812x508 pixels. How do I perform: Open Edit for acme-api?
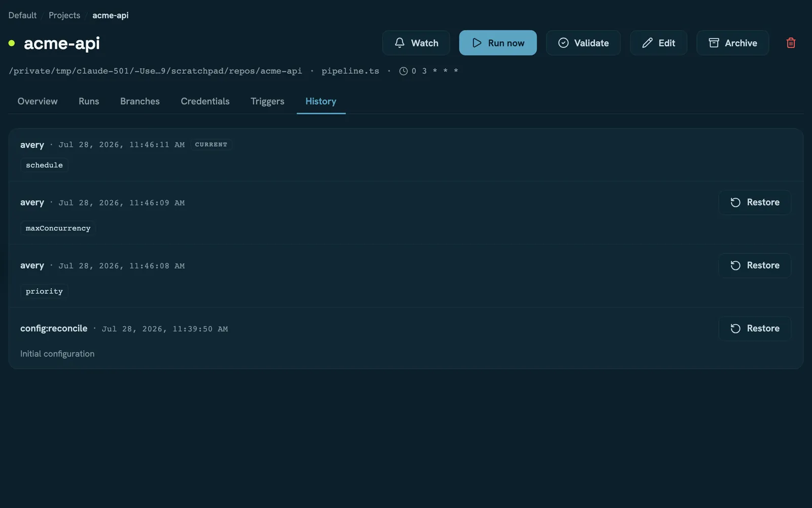click(659, 43)
